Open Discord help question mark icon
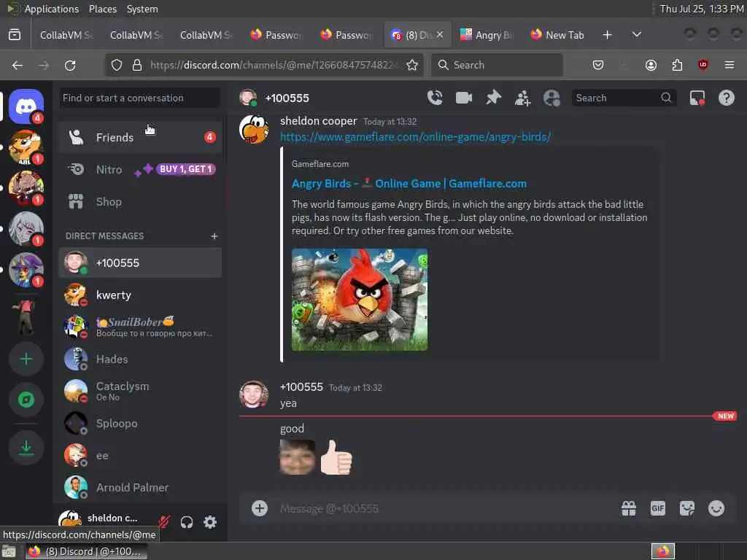The image size is (747, 560). pyautogui.click(x=726, y=98)
